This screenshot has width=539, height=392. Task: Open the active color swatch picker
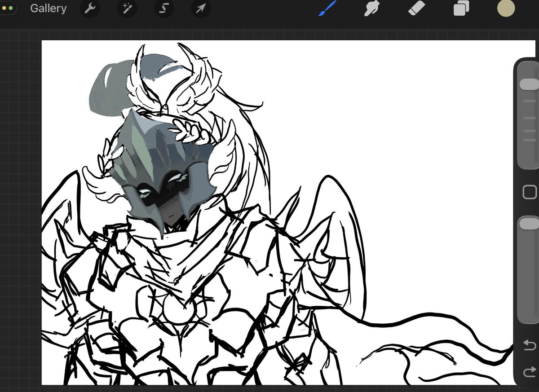[x=506, y=9]
